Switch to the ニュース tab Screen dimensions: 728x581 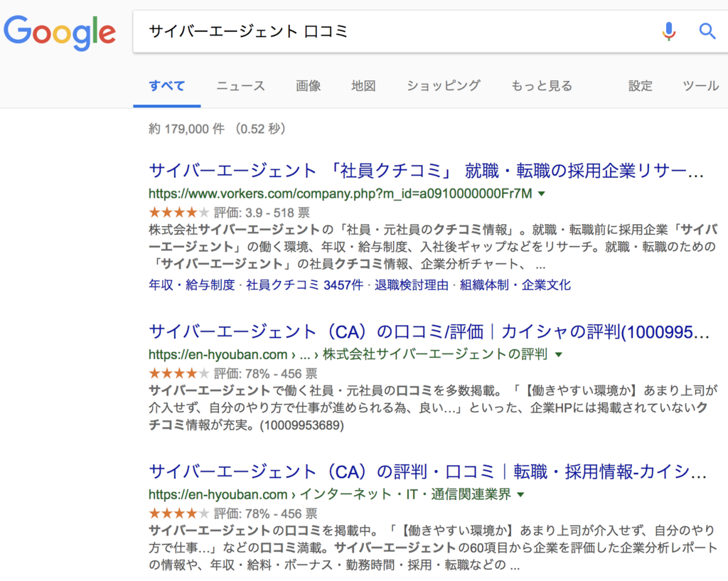[x=240, y=86]
